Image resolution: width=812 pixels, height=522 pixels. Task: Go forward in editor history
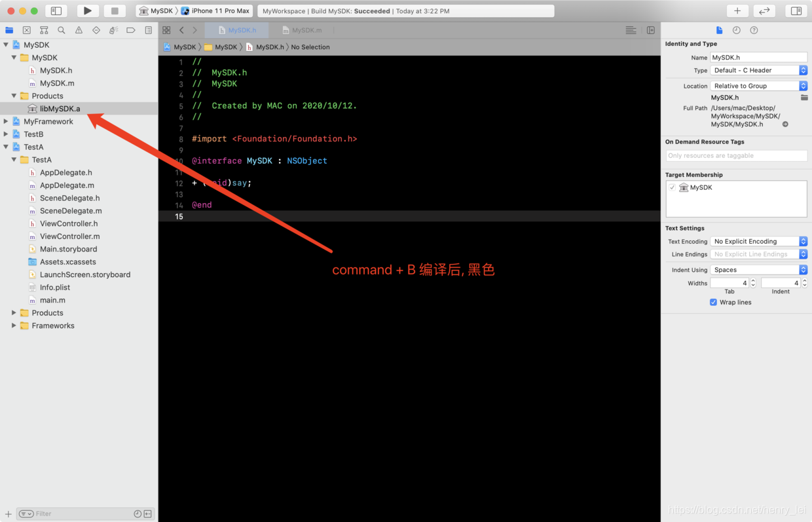tap(194, 30)
